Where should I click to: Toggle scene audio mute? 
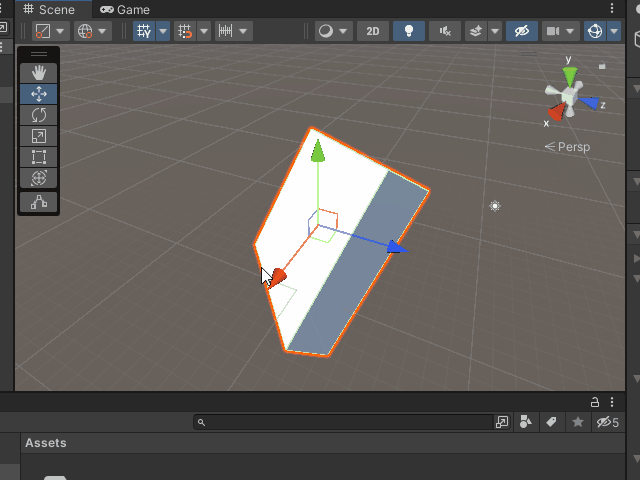(445, 31)
